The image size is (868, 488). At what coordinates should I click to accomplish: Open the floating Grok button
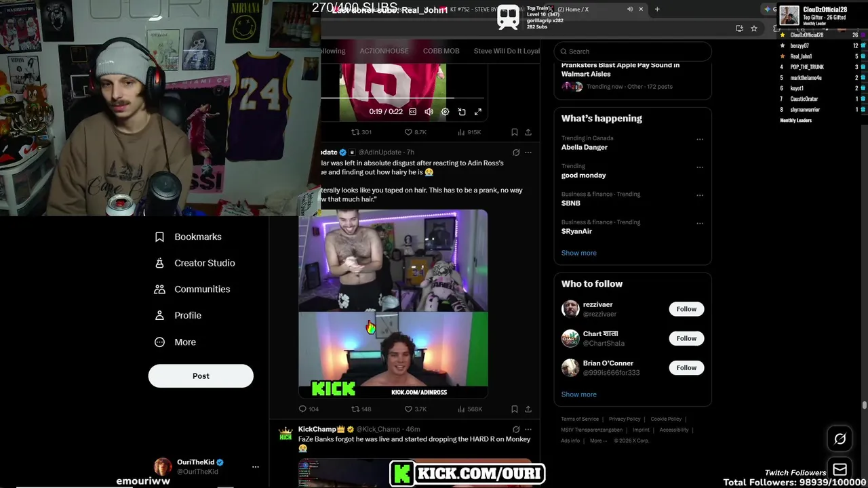[840, 439]
